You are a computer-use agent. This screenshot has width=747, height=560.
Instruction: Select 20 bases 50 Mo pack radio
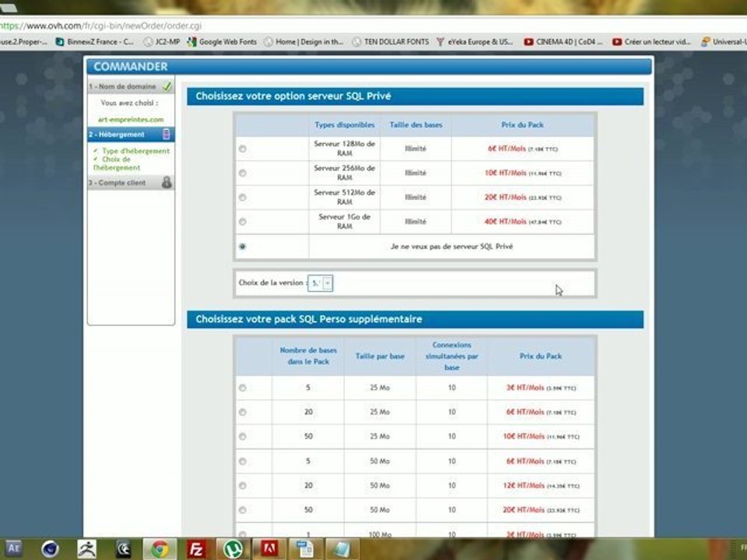click(243, 485)
